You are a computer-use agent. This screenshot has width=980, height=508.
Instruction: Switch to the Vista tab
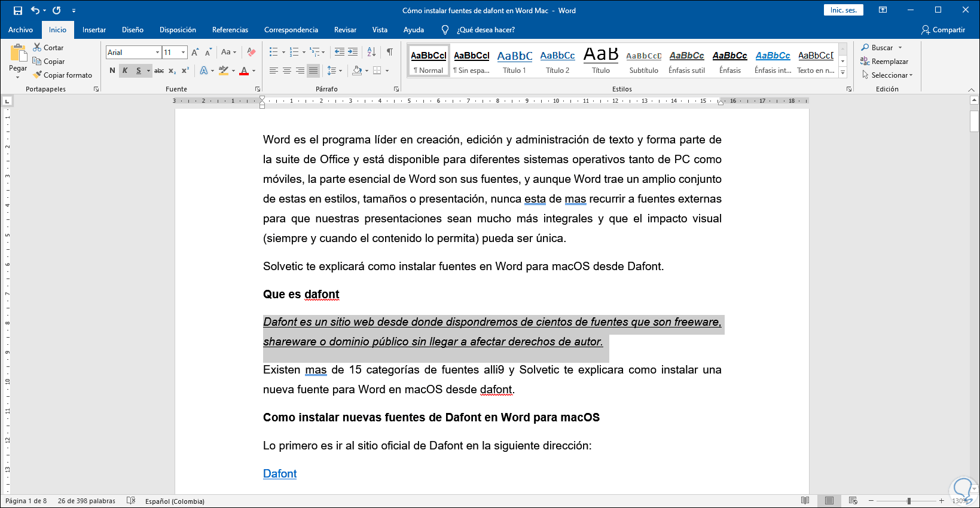tap(380, 30)
